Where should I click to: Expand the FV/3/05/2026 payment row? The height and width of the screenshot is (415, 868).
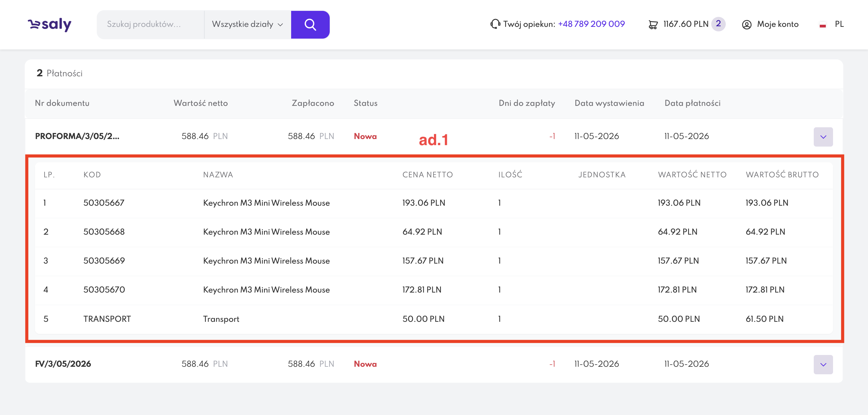tap(823, 364)
